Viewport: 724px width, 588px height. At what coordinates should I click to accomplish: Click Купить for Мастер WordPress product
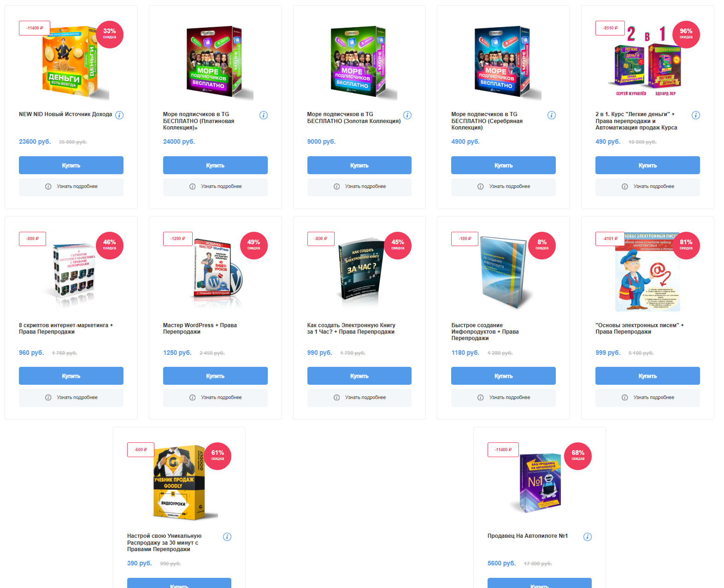click(215, 376)
